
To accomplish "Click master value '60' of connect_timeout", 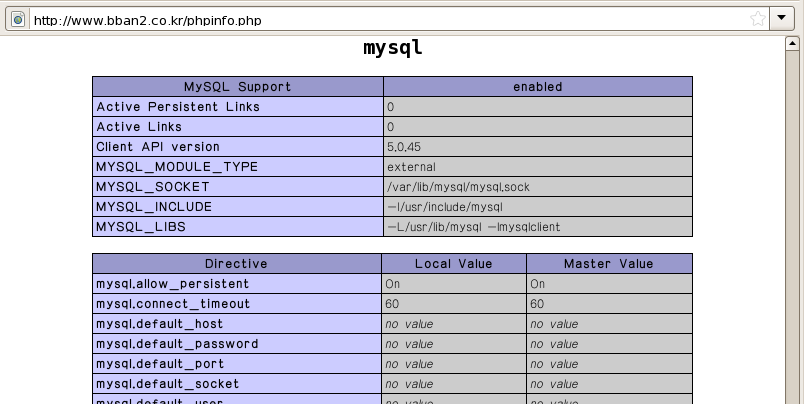I will point(537,304).
